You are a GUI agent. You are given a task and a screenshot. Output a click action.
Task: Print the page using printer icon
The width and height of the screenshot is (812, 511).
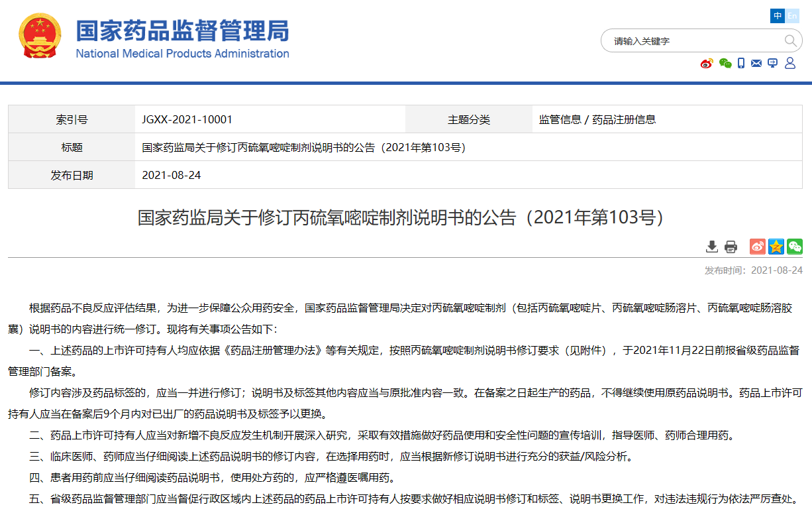click(x=731, y=247)
